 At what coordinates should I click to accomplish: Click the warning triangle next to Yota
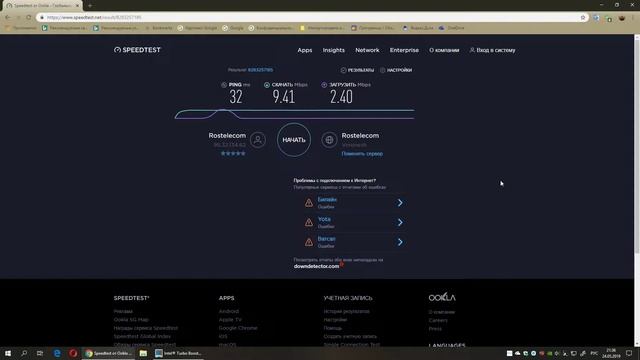click(x=309, y=222)
